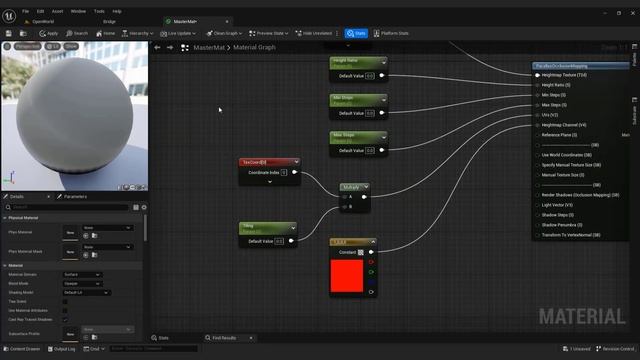Collapse the Physical Material section

pyautogui.click(x=5, y=218)
